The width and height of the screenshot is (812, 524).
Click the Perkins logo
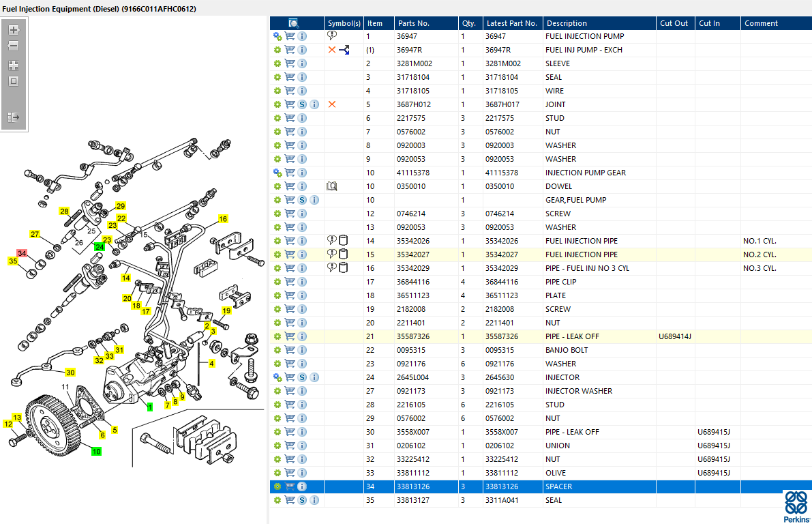point(796,507)
